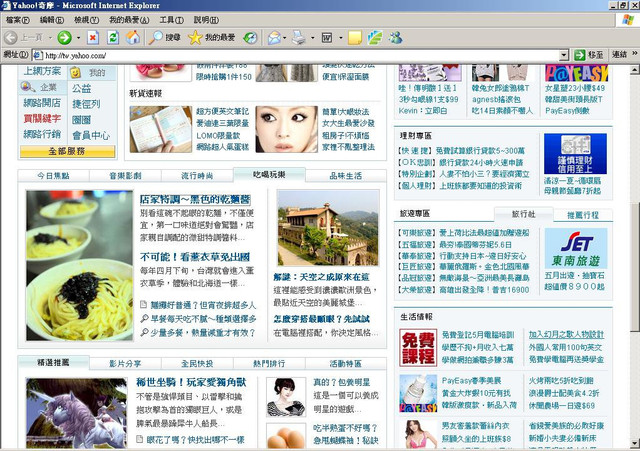
Task: Click the big-eyes makeup face thumbnail
Action: (287, 129)
